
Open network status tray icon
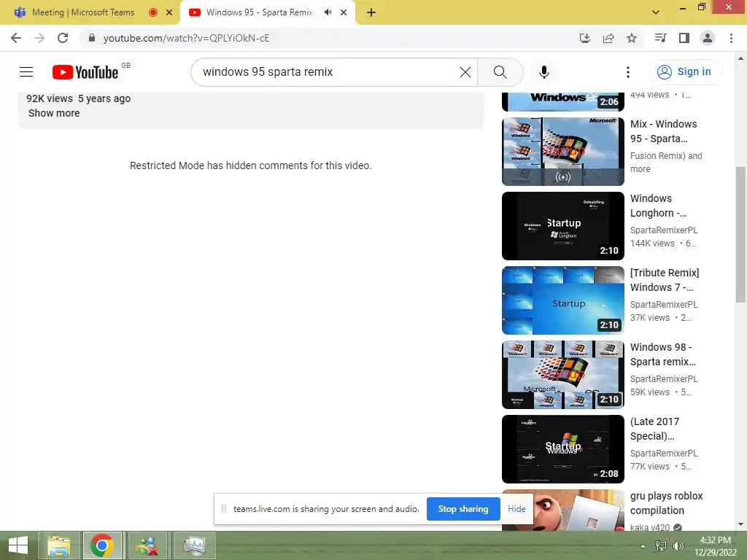click(661, 545)
